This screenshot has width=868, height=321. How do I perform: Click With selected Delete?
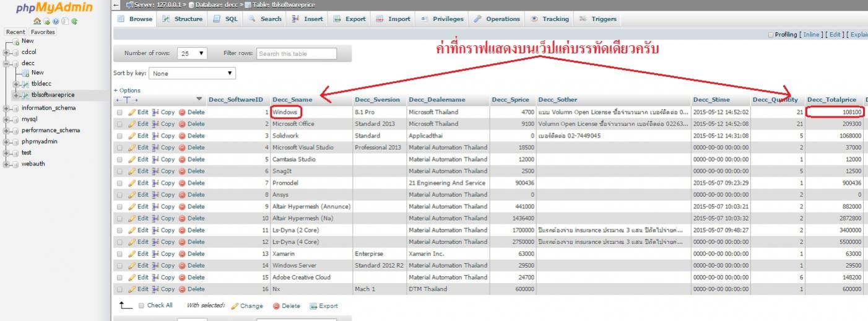coord(286,306)
